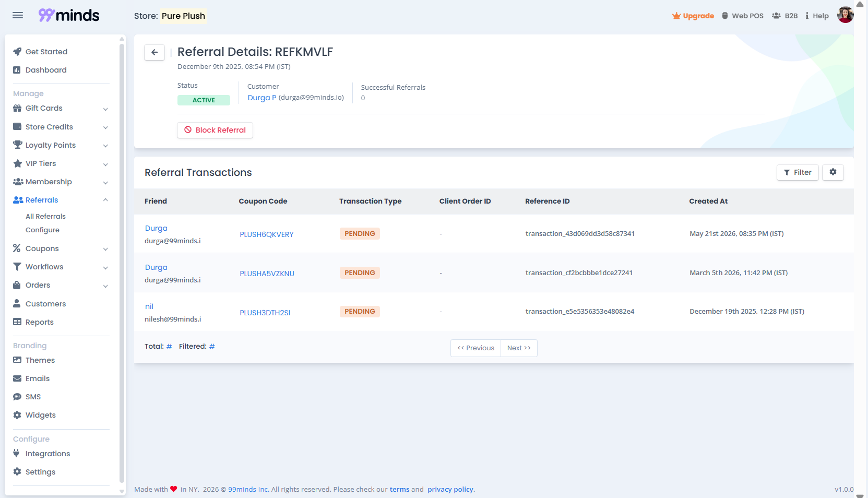Click PENDING badge in nilesh row
The width and height of the screenshot is (868, 498).
[x=360, y=312]
